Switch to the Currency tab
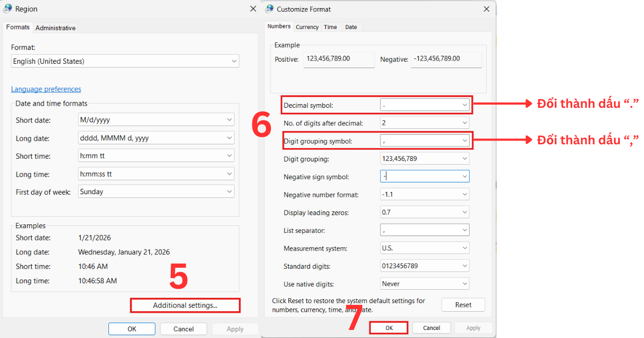Viewport: 644px width, 338px height. [x=307, y=26]
